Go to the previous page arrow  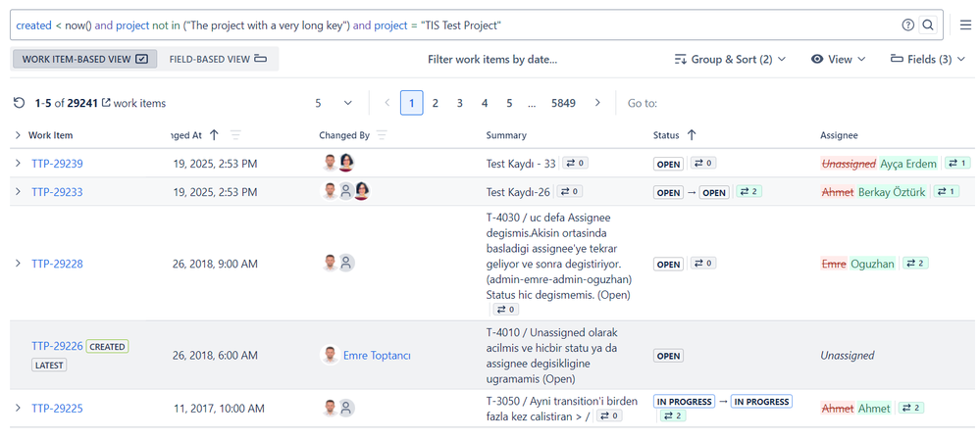(x=387, y=103)
